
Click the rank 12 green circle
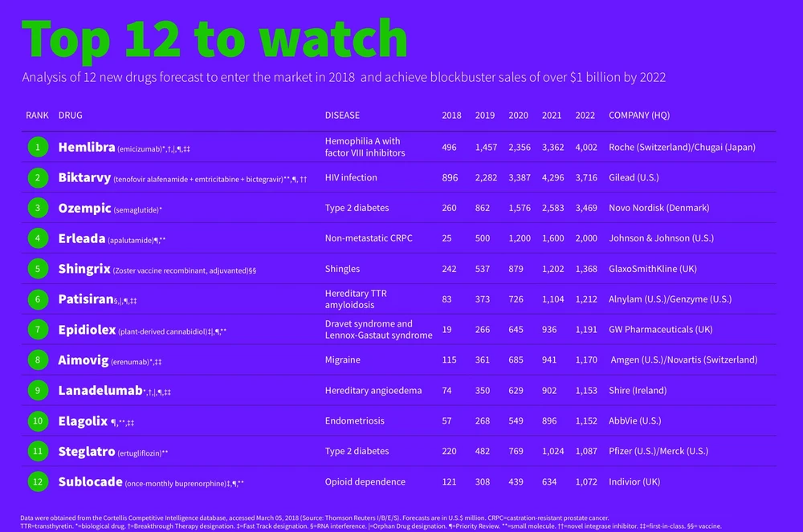pyautogui.click(x=37, y=482)
